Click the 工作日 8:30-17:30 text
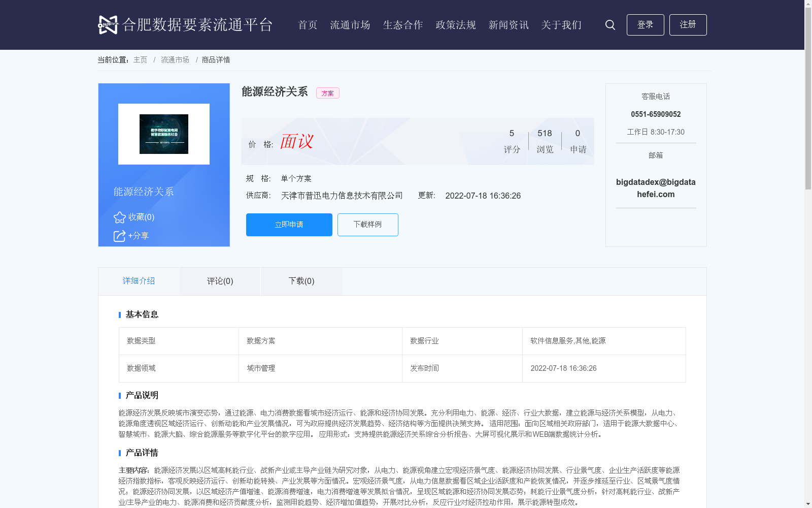812x508 pixels. pyautogui.click(x=656, y=132)
